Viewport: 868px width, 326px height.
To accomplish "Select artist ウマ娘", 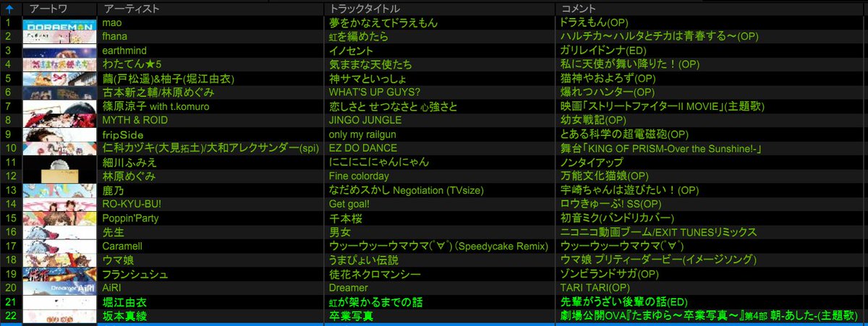I will coord(119,260).
